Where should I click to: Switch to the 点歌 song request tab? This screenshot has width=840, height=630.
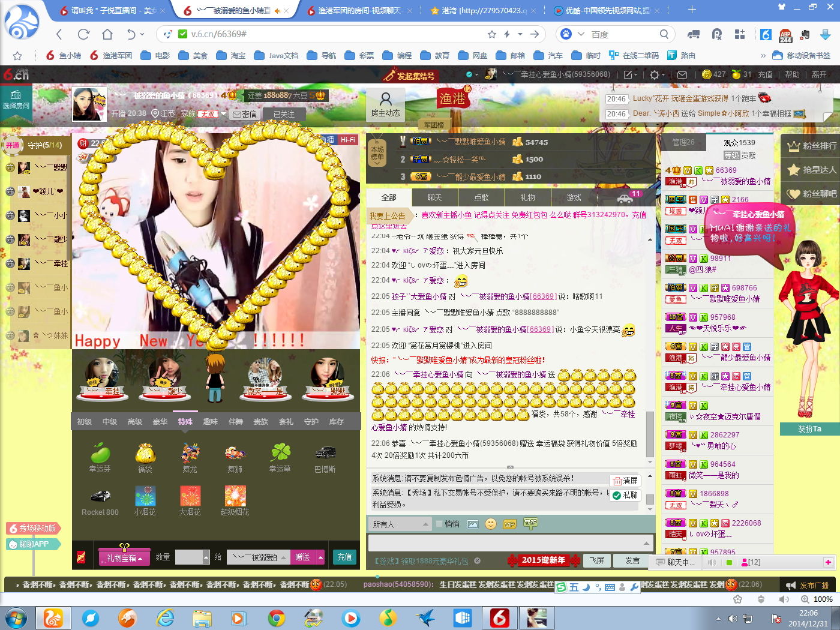pyautogui.click(x=482, y=197)
